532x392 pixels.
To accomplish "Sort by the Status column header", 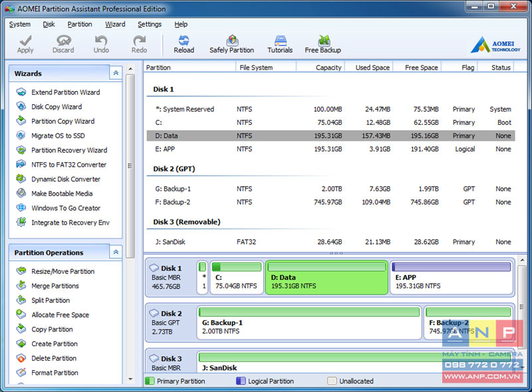I will 496,68.
